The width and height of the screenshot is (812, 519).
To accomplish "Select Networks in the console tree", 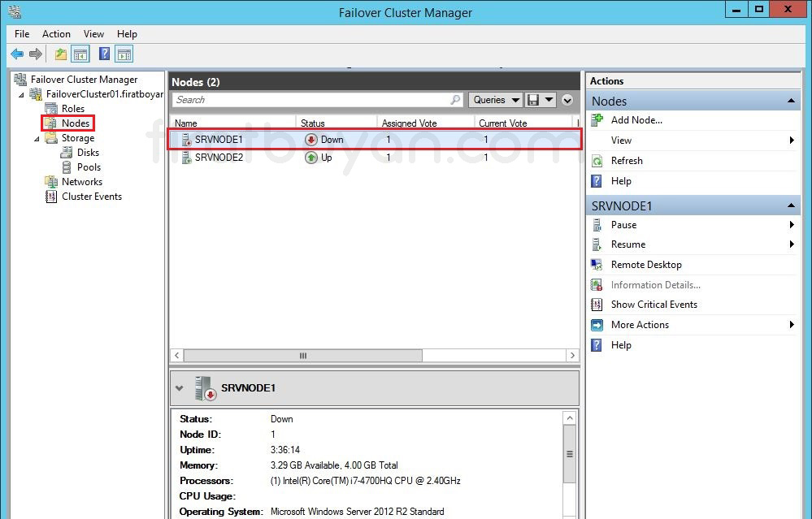I will 82,182.
